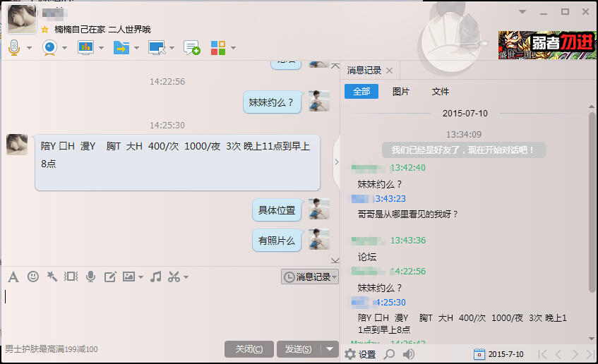Open the file transfer folder icon

[121, 48]
